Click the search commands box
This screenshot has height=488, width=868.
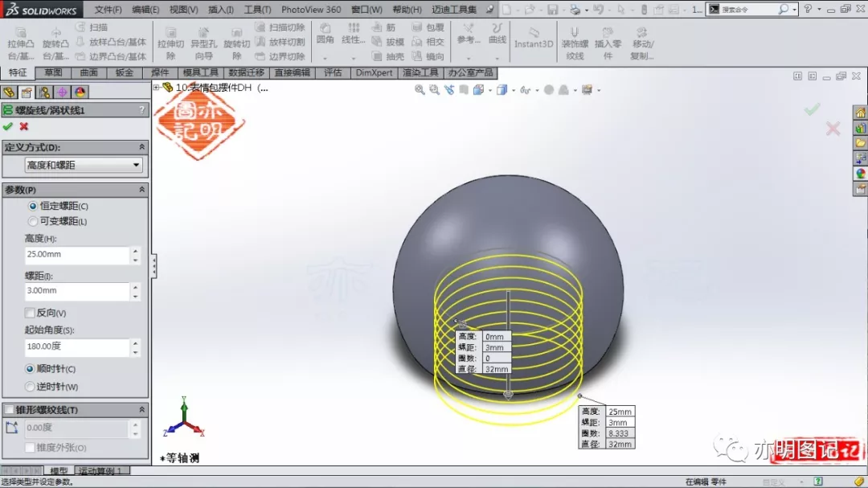coord(751,10)
